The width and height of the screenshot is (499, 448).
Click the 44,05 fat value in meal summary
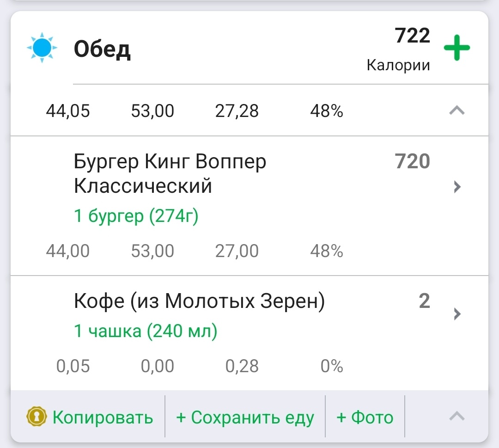coord(67,110)
